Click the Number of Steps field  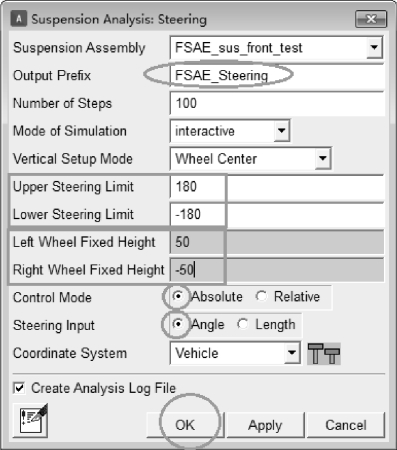pos(277,103)
